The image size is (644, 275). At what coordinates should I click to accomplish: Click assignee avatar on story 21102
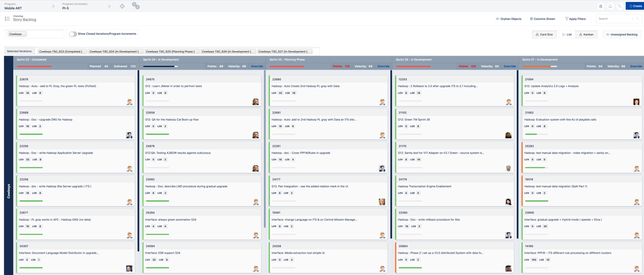click(x=509, y=135)
